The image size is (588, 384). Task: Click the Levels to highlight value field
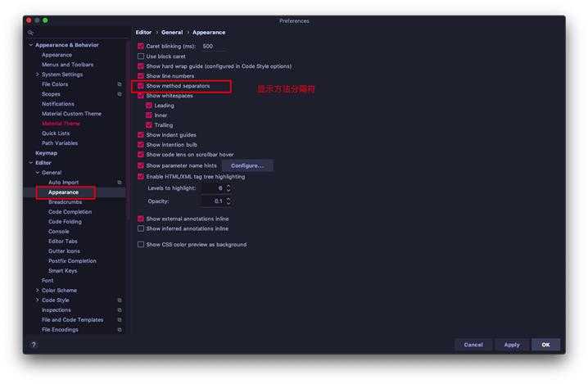(x=213, y=187)
